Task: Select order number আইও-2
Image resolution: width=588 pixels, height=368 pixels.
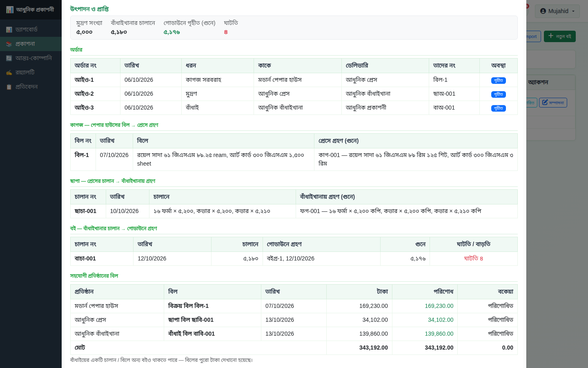Action: 84,94
